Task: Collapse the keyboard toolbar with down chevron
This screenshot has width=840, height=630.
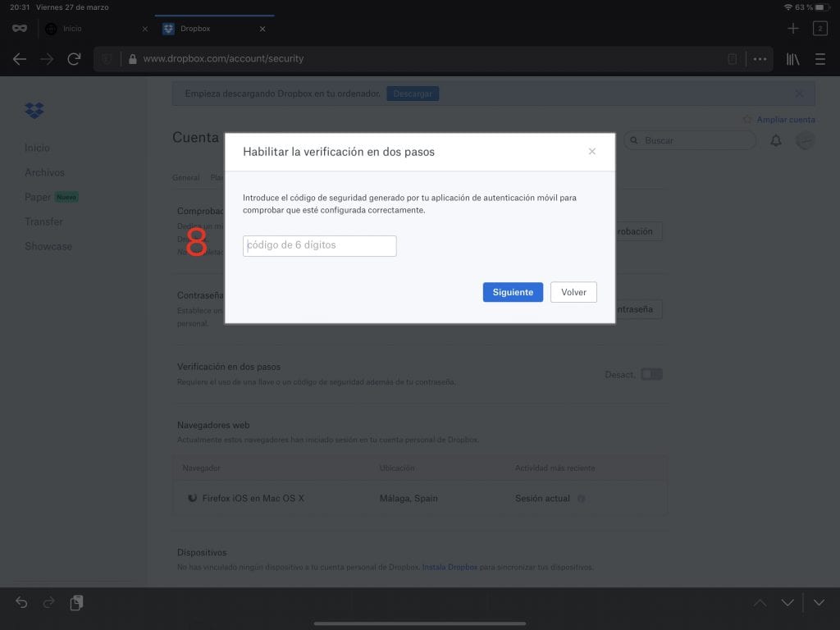Action: tap(819, 603)
